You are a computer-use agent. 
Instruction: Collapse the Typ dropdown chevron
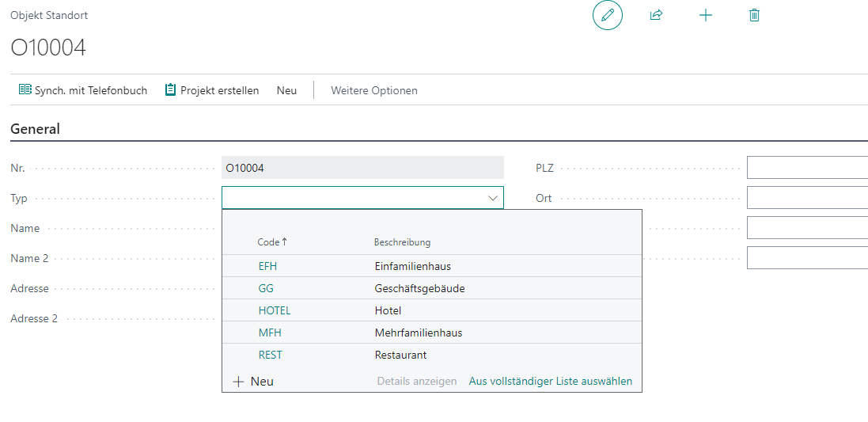pos(492,198)
